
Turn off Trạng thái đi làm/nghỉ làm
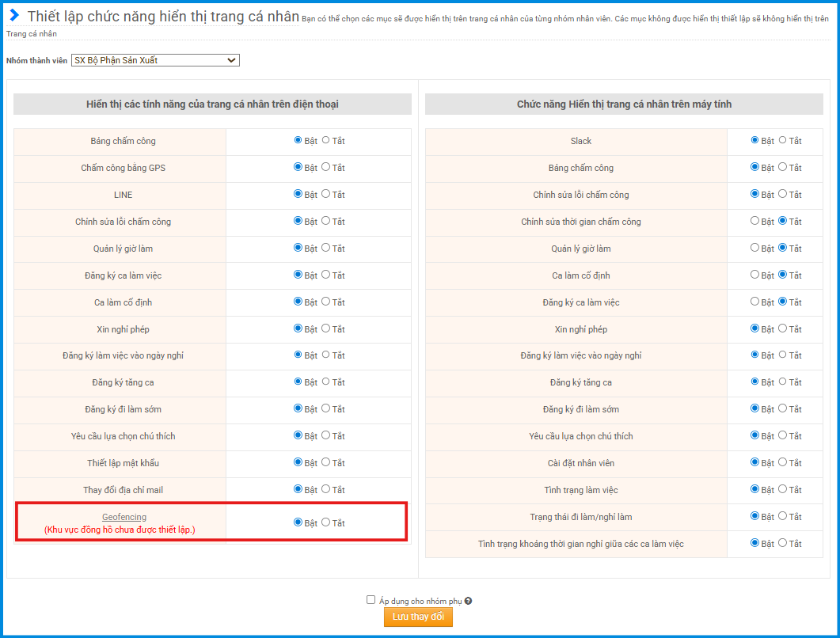pyautogui.click(x=782, y=516)
